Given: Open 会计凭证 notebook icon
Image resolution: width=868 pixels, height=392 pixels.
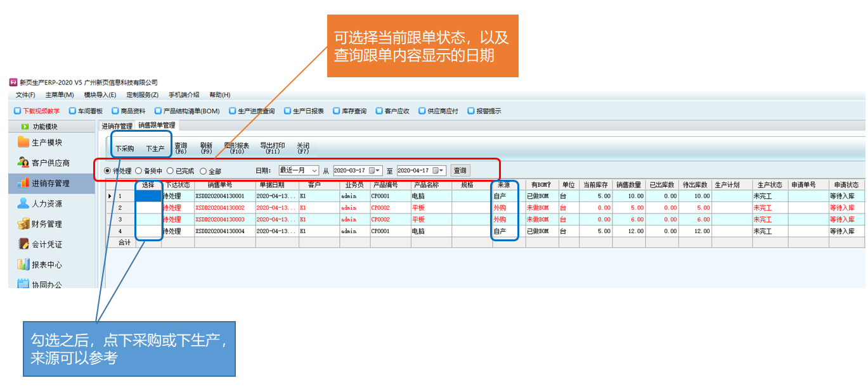Looking at the screenshot, I should click(x=23, y=244).
